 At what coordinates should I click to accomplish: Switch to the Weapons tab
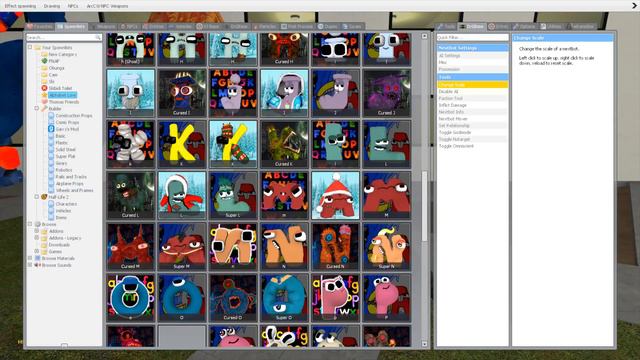(103, 27)
